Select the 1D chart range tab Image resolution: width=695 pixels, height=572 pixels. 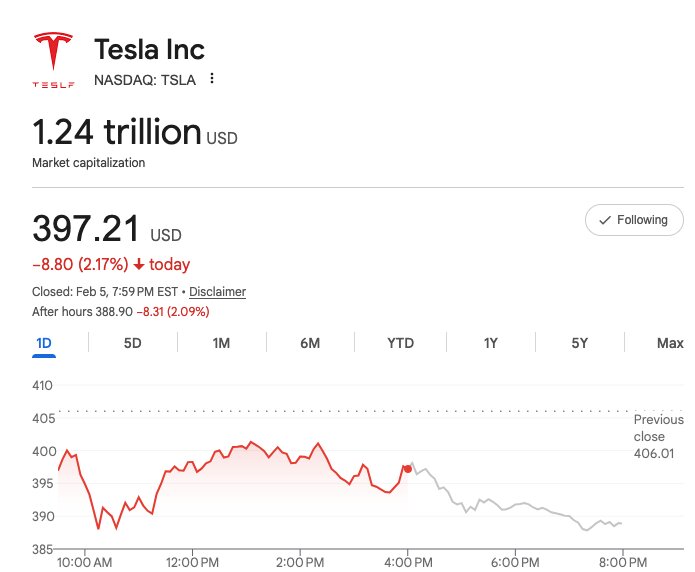(x=44, y=343)
